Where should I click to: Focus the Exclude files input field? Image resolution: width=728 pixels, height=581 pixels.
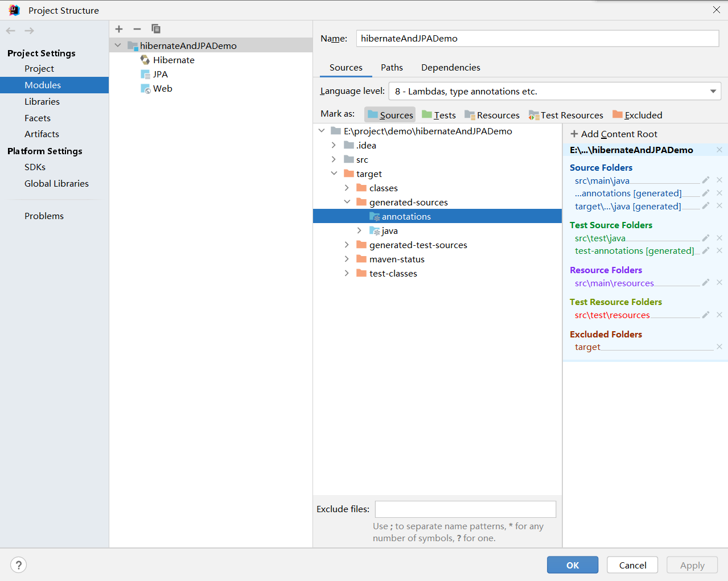466,509
